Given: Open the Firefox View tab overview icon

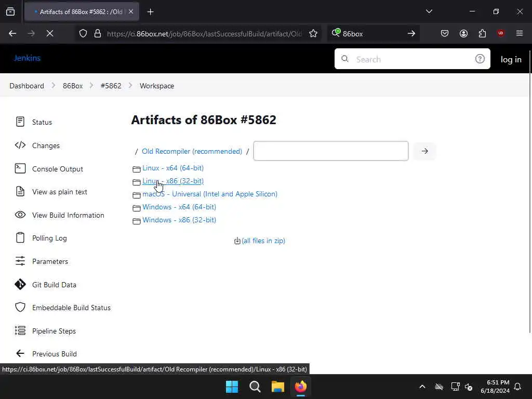Looking at the screenshot, I should click(10, 11).
